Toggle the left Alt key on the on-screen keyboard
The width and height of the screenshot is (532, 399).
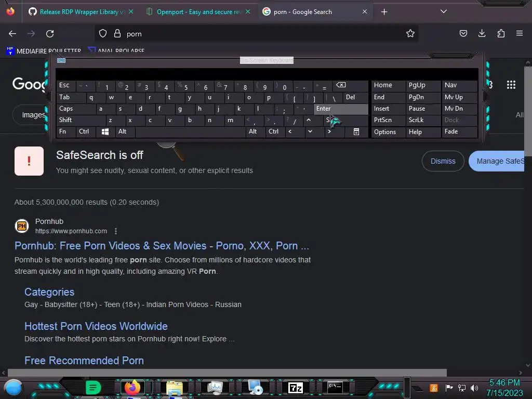[125, 131]
